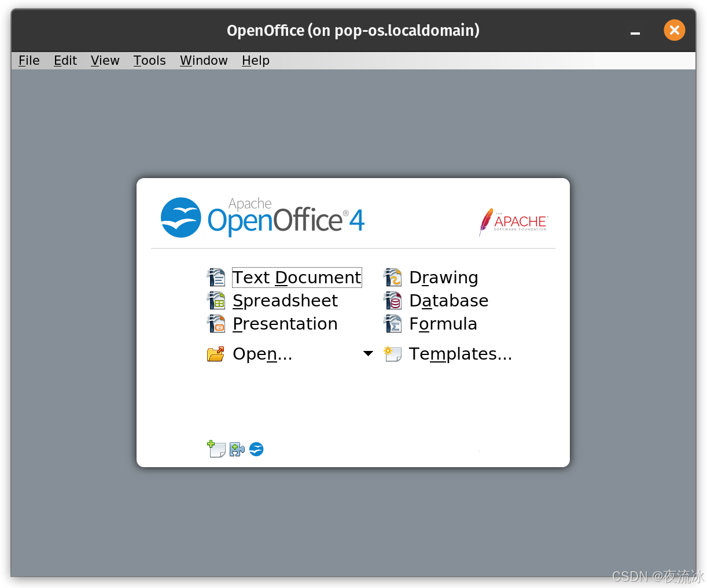The image size is (707, 588).
Task: Open the Edit menu
Action: pyautogui.click(x=65, y=61)
